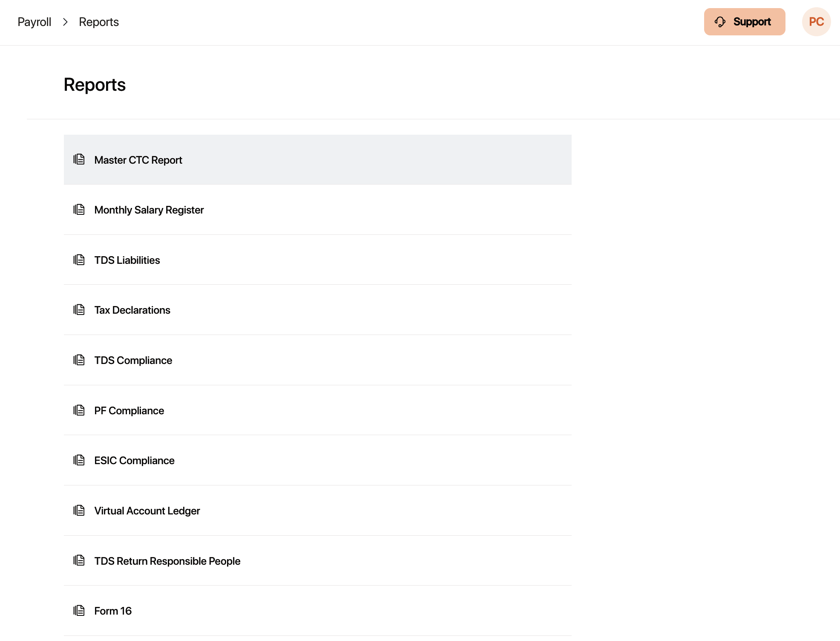Open the PC profile avatar
This screenshot has height=641, width=840.
click(816, 22)
